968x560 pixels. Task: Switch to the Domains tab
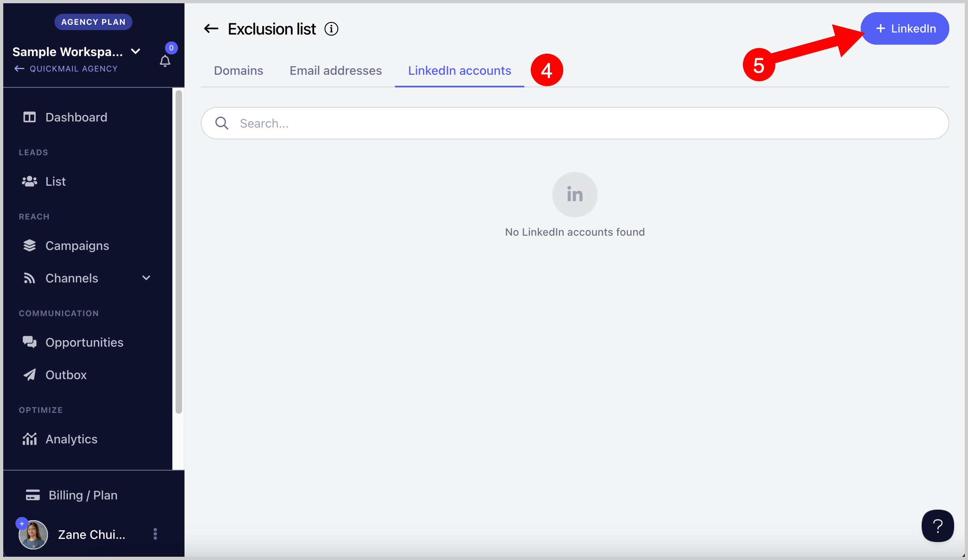[x=239, y=71]
